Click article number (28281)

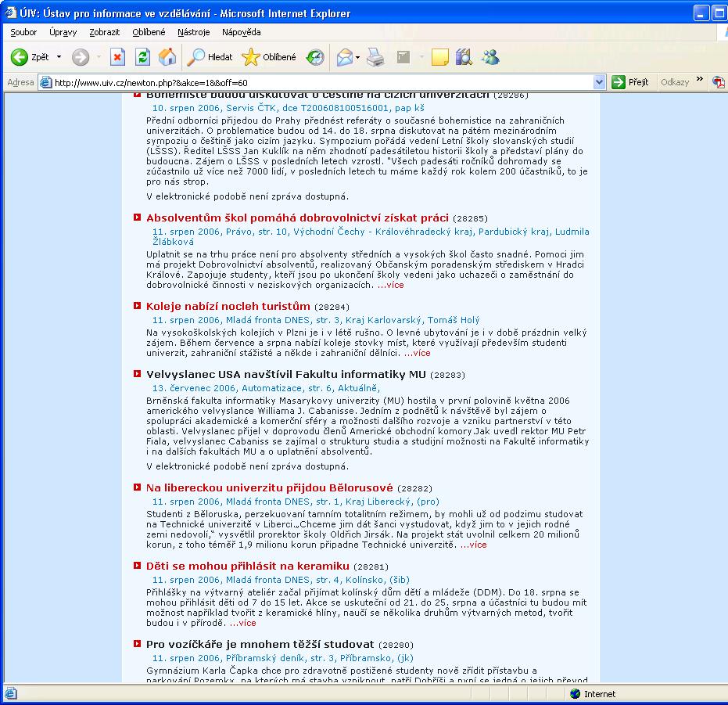[371, 567]
